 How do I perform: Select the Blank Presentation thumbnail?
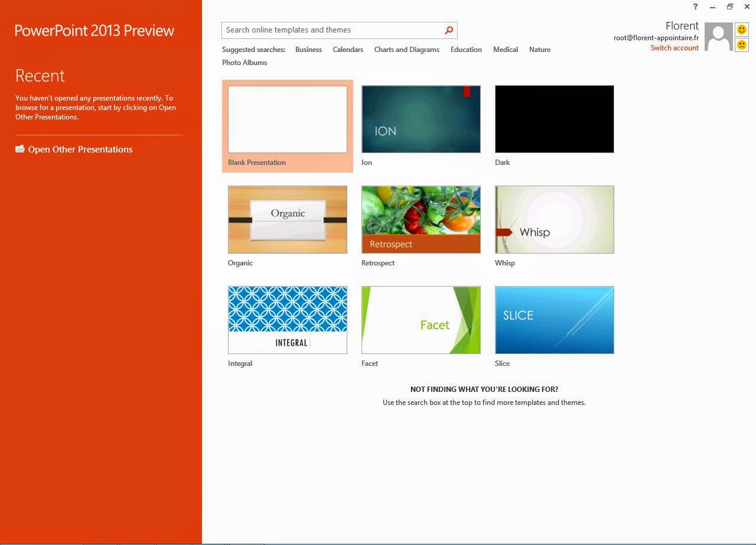pyautogui.click(x=288, y=119)
